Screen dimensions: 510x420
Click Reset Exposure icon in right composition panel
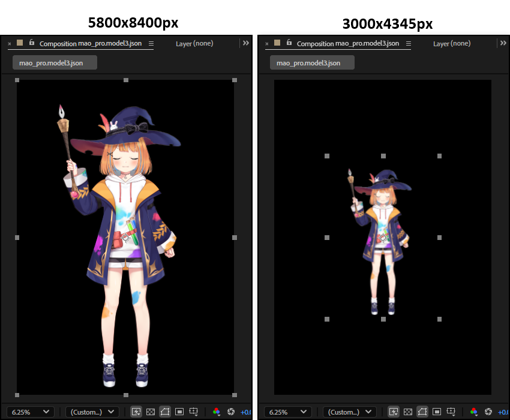point(488,412)
